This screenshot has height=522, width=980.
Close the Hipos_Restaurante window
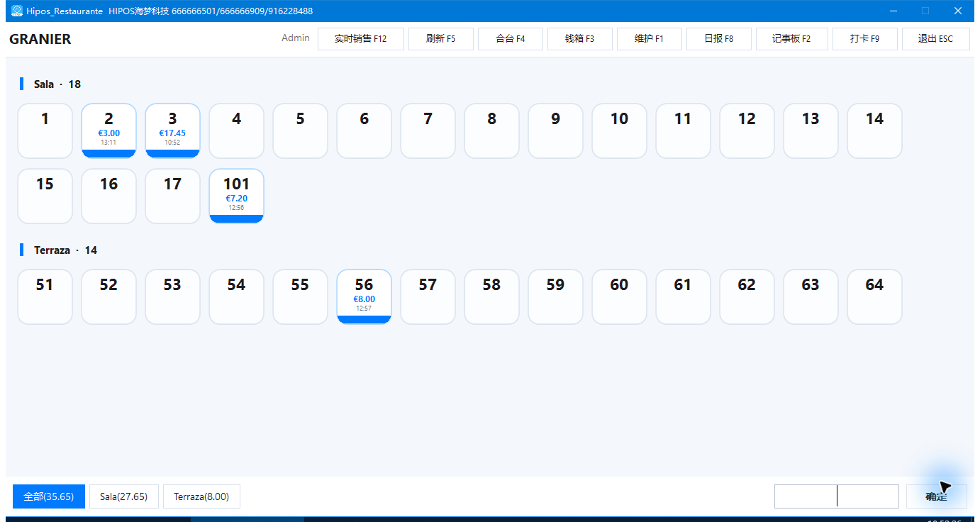click(957, 11)
